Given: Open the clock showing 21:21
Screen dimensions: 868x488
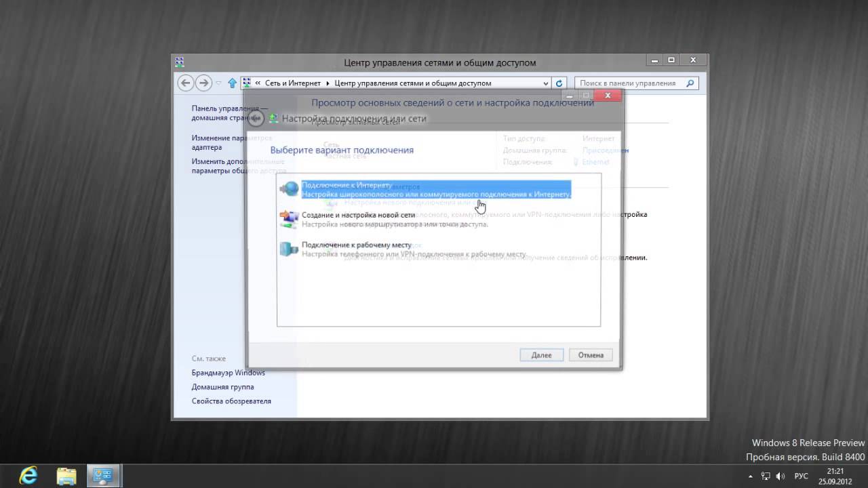Looking at the screenshot, I should click(x=835, y=476).
